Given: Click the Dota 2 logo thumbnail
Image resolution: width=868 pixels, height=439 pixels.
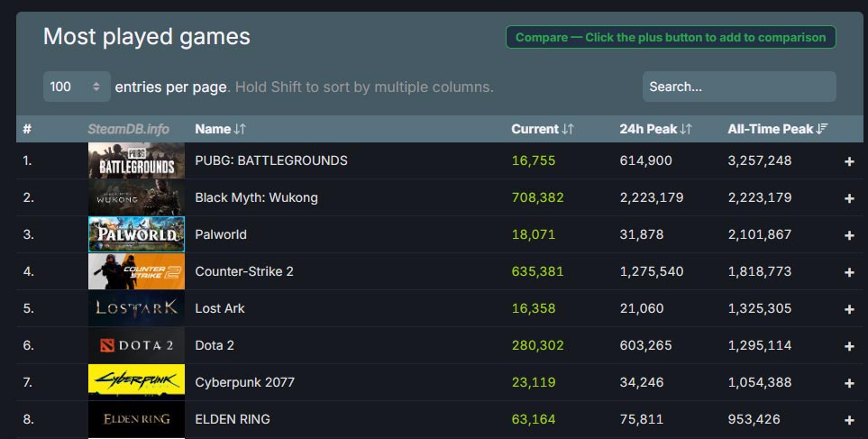Looking at the screenshot, I should pos(136,345).
